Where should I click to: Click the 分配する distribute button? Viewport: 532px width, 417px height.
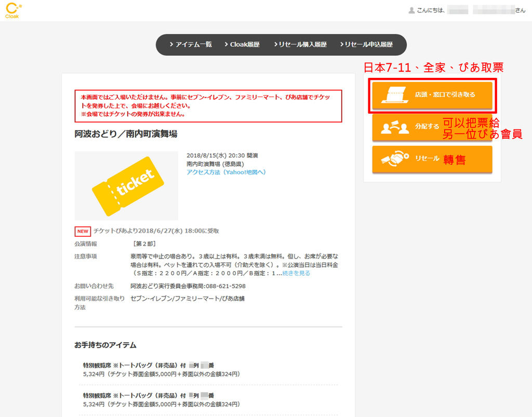click(432, 127)
